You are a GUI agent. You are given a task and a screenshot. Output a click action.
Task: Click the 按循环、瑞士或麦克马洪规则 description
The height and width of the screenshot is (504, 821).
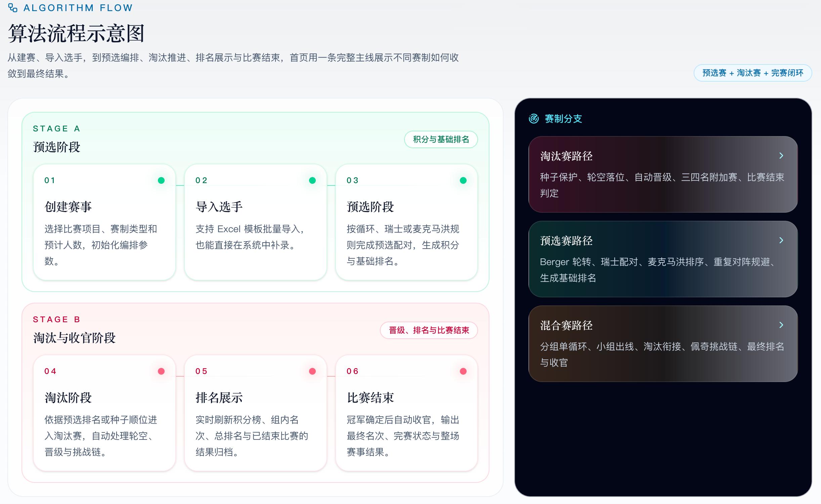(403, 245)
